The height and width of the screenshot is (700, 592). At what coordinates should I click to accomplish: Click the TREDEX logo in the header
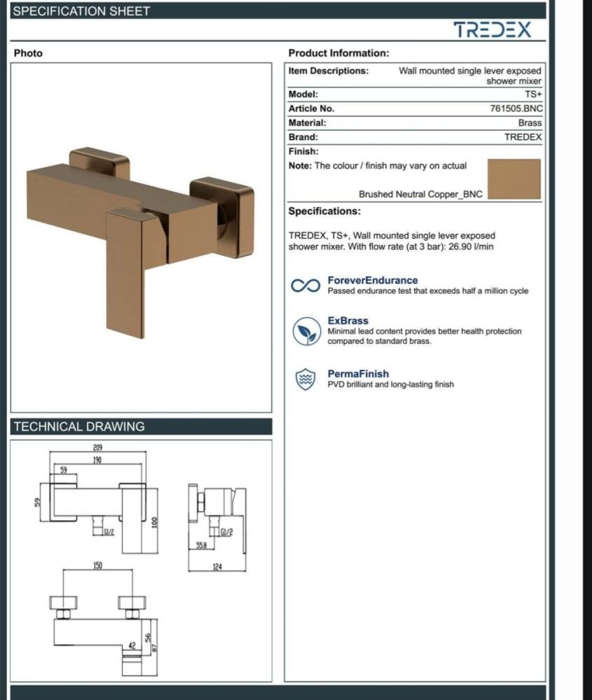coord(492,30)
